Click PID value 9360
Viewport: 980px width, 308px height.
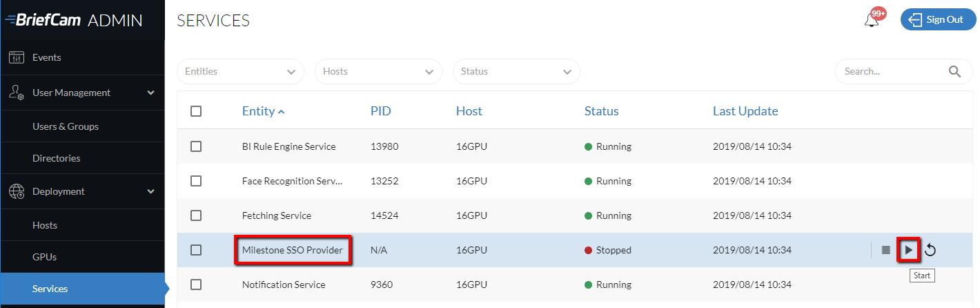[x=382, y=285]
